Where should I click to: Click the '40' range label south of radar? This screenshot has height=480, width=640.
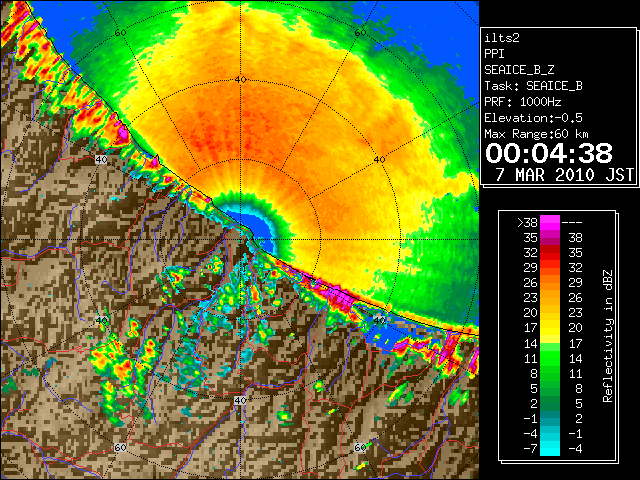pos(240,400)
